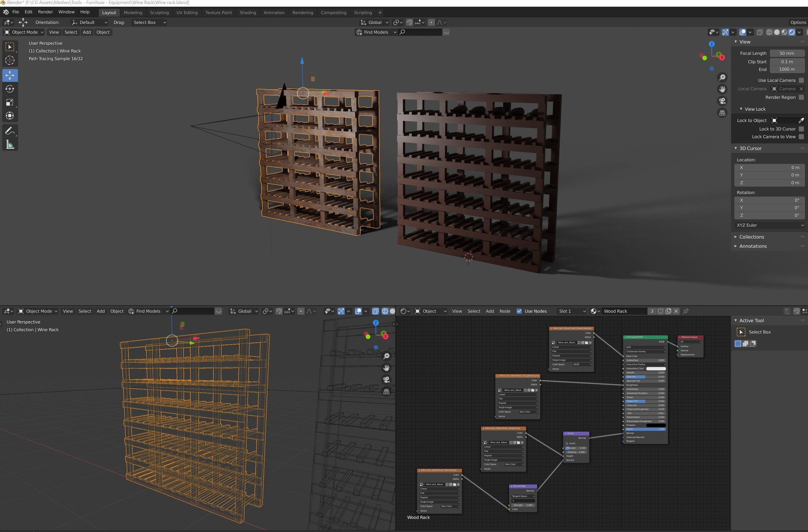Select the Rotate tool in left toolbar
The image size is (808, 532).
[x=10, y=89]
